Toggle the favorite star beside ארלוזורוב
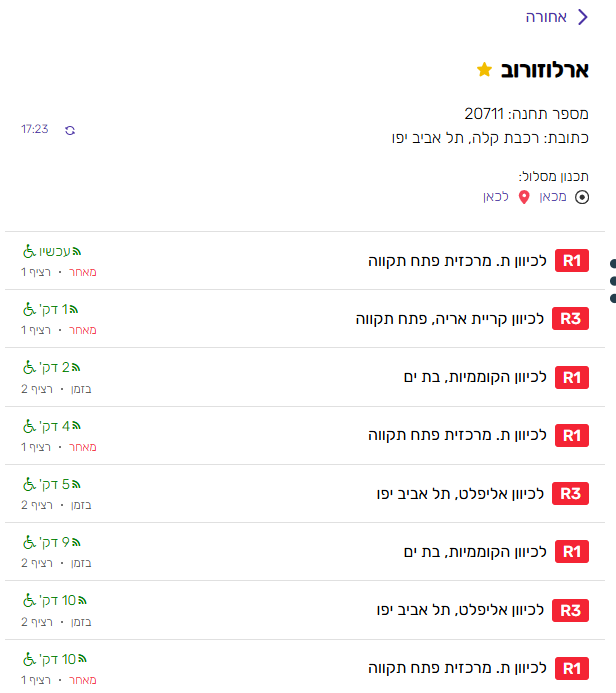616x693 pixels. point(484,69)
